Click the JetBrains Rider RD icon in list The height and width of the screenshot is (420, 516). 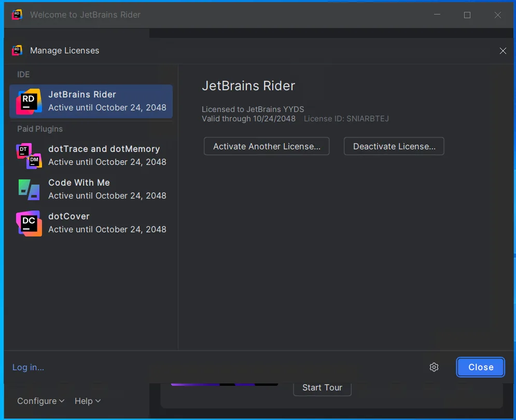pyautogui.click(x=29, y=102)
